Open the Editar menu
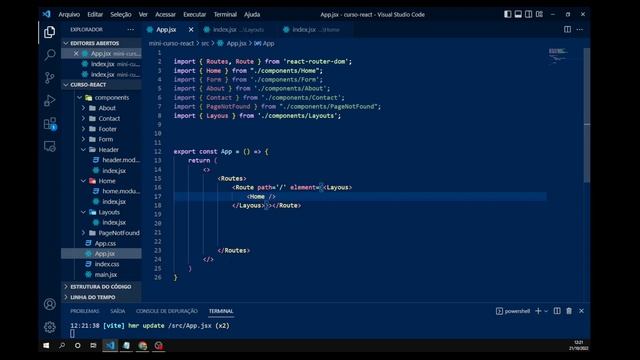 95,14
